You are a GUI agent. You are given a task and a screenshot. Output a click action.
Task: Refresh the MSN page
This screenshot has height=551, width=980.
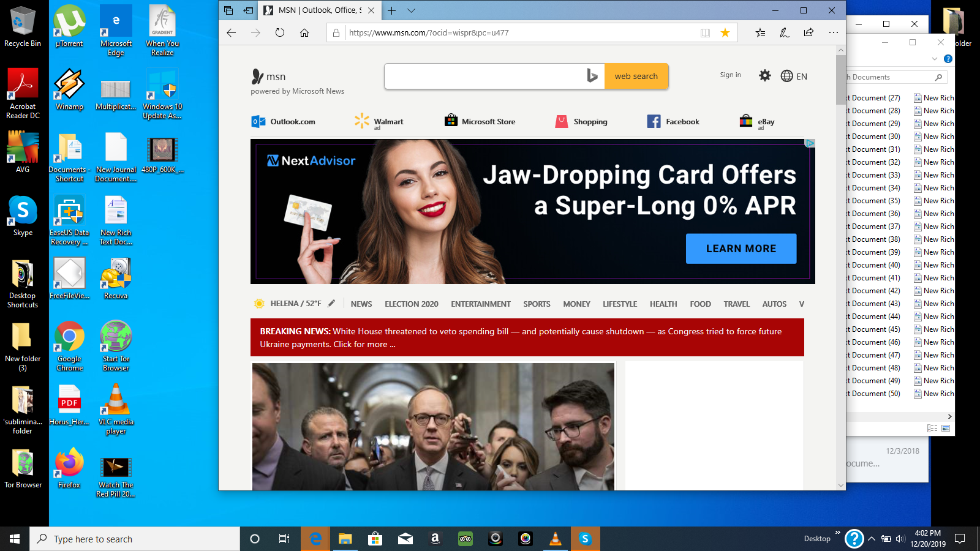[x=280, y=32]
